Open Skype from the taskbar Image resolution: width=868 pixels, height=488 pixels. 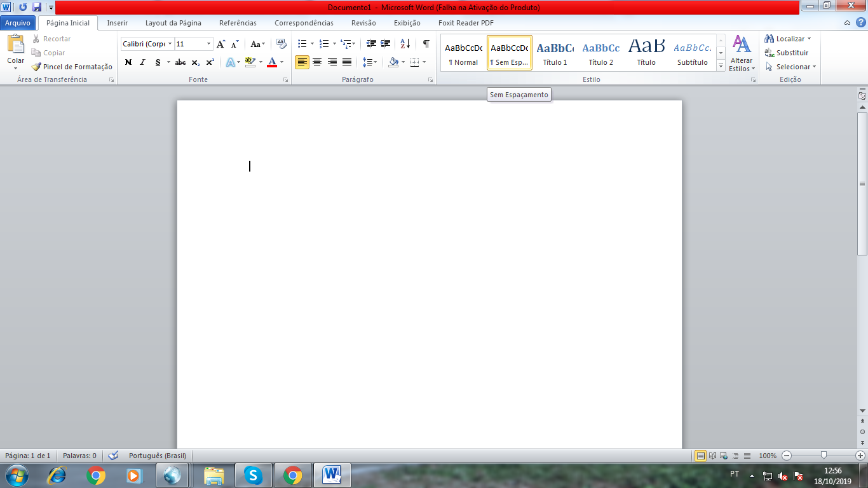(253, 475)
